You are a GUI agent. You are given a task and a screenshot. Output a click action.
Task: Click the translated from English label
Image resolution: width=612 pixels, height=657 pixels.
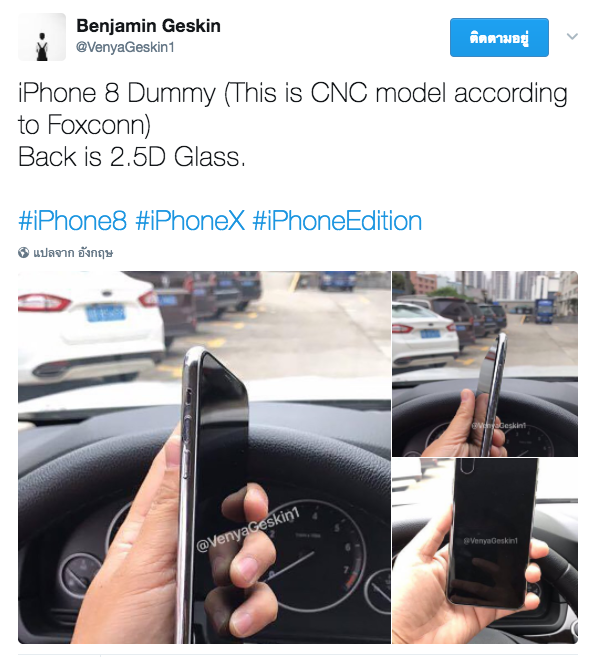coord(73,253)
